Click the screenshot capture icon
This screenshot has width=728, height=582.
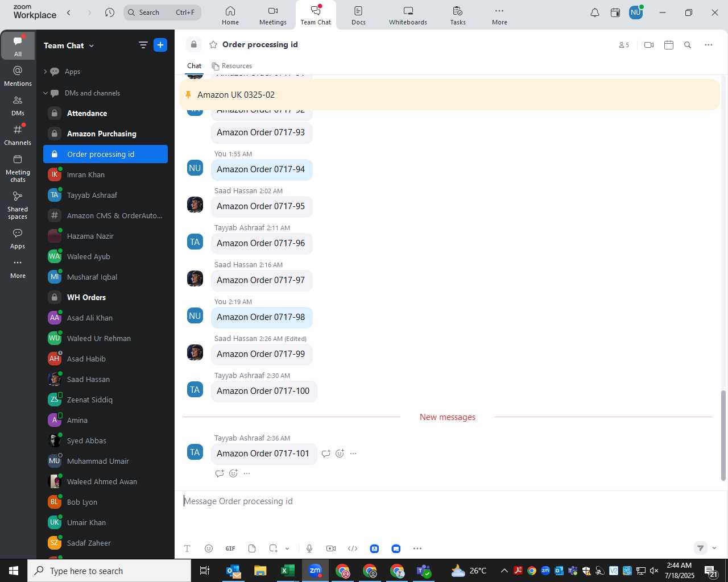[x=274, y=548]
